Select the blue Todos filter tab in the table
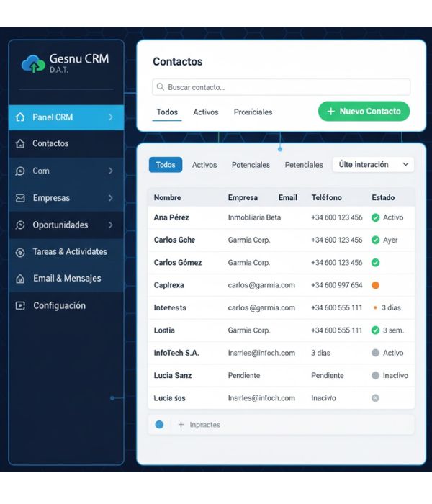This screenshot has height=504, width=432. [166, 165]
